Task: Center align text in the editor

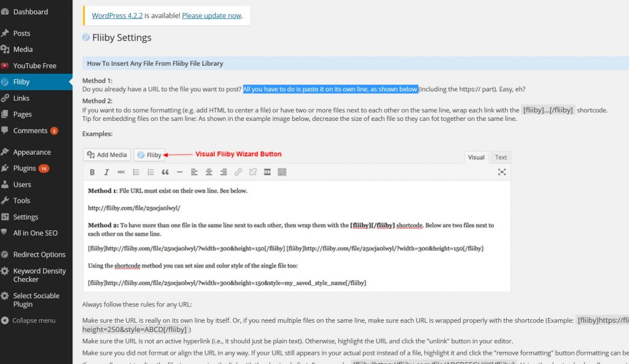Action: [x=209, y=172]
